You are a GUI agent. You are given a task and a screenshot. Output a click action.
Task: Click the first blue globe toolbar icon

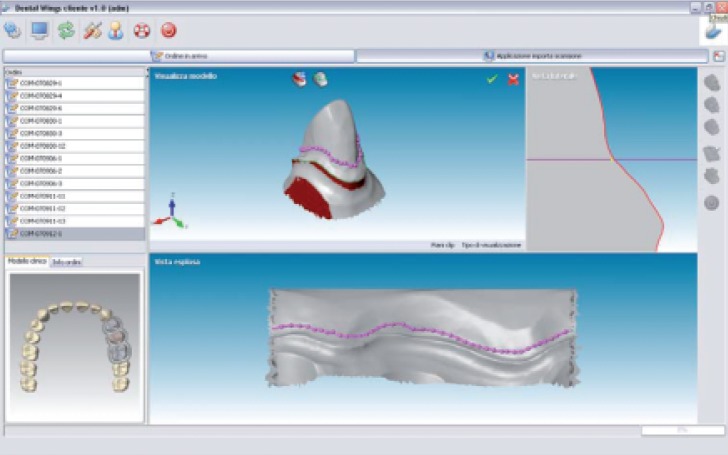click(x=13, y=30)
